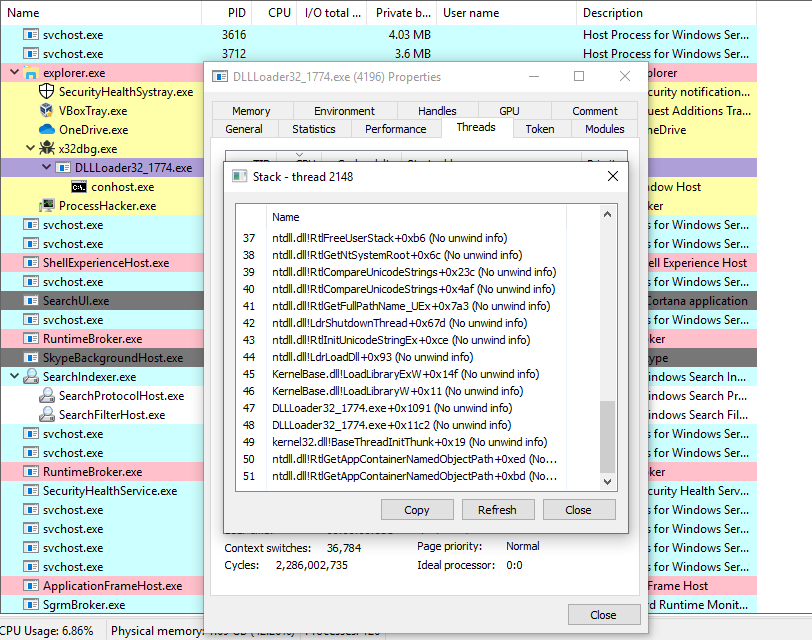Collapse the DLLLoader32_1774.exe tree node

click(46, 168)
